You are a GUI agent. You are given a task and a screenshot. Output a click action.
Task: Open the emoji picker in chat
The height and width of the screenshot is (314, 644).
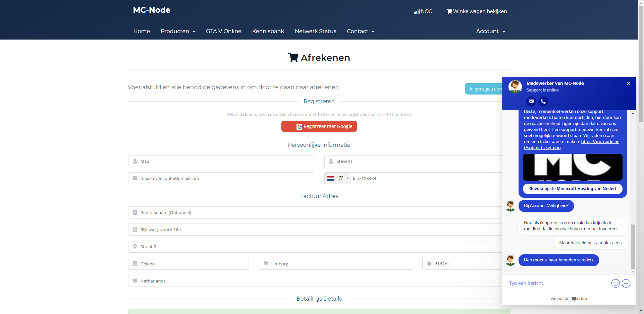coord(615,284)
